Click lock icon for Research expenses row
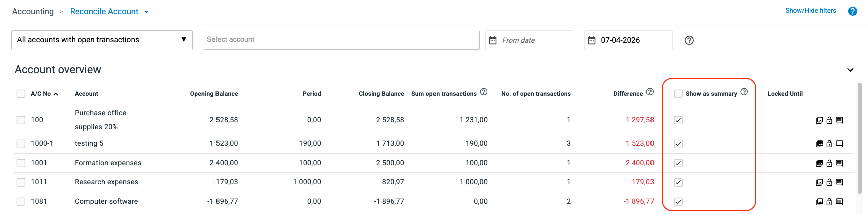This screenshot has height=214, width=868. (x=829, y=182)
